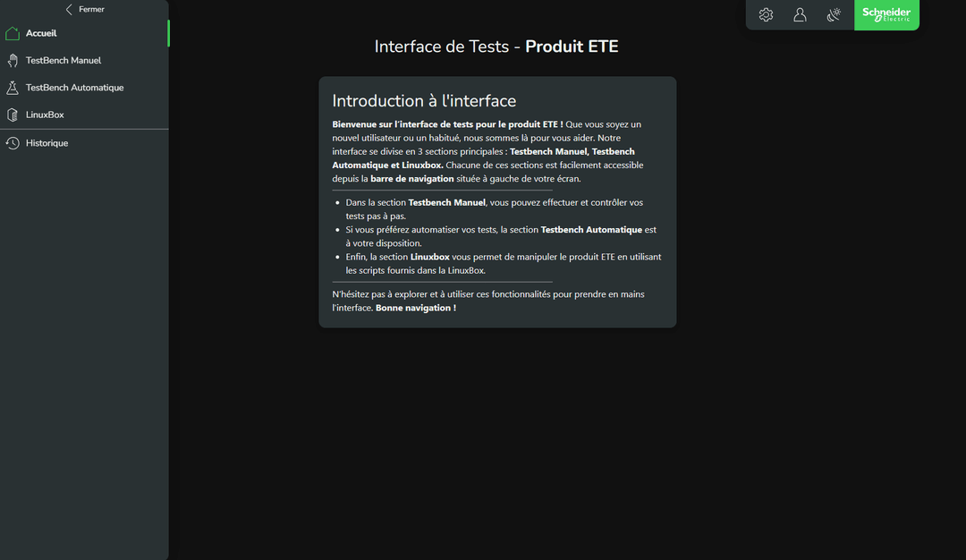Click the Schneider Electric logo
The width and height of the screenshot is (966, 560).
tap(886, 15)
